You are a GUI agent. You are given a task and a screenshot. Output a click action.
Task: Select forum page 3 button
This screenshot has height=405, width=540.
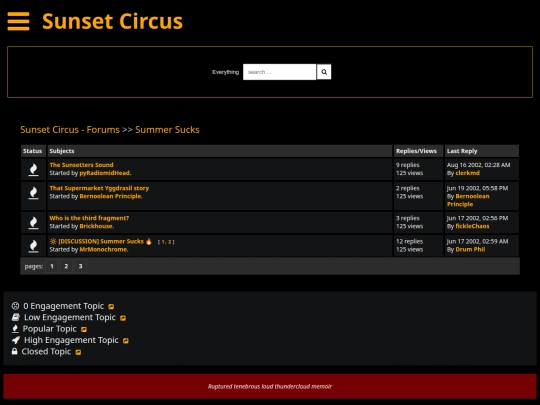[x=80, y=266]
